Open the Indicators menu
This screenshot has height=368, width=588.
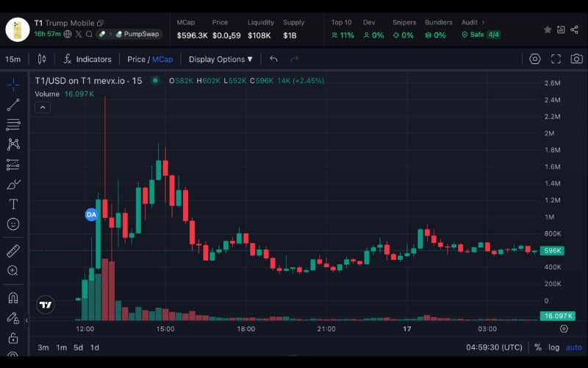click(87, 59)
